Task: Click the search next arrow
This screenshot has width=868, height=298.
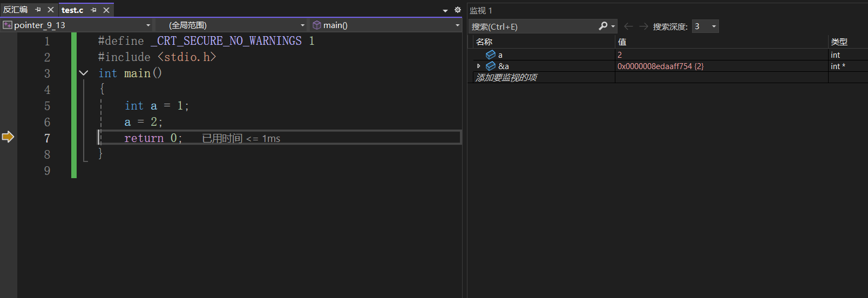Action: point(643,26)
